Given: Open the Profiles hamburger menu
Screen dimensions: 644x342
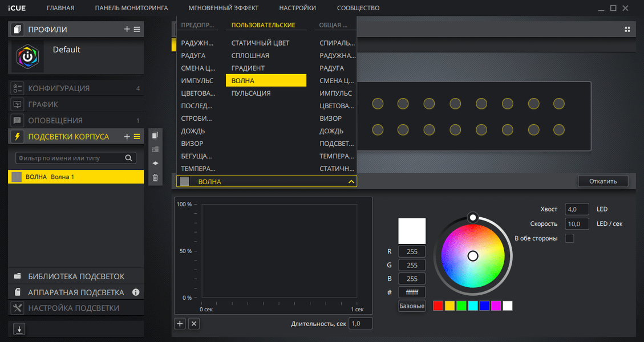Looking at the screenshot, I should 137,29.
